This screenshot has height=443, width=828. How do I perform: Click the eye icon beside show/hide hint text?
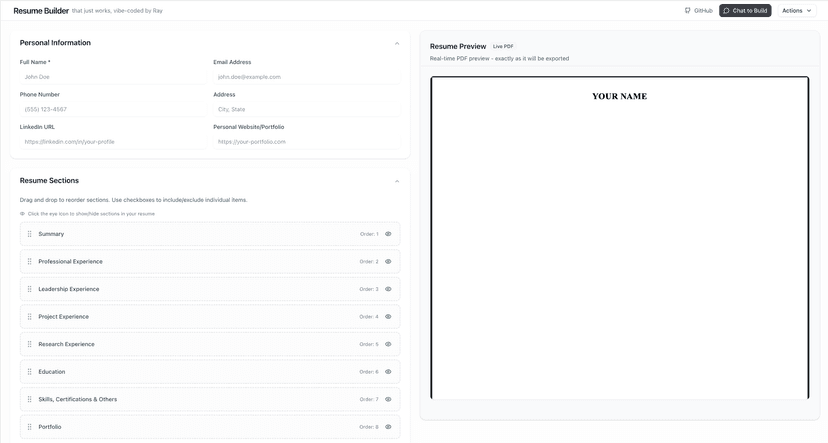point(22,214)
